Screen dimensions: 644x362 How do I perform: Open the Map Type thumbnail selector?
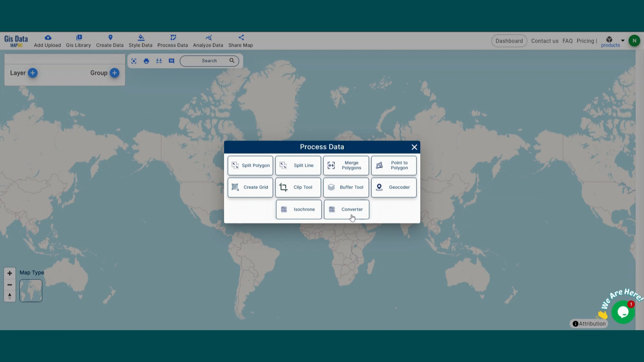[x=31, y=290]
